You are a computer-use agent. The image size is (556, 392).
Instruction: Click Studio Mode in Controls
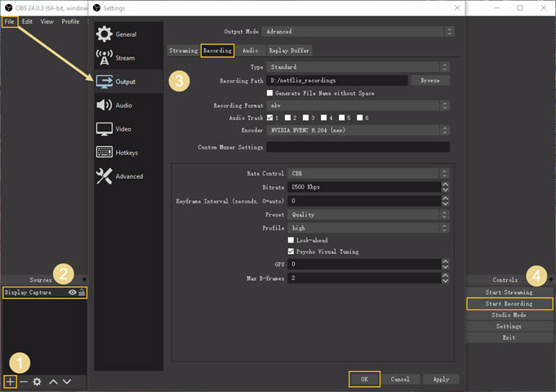pyautogui.click(x=509, y=315)
